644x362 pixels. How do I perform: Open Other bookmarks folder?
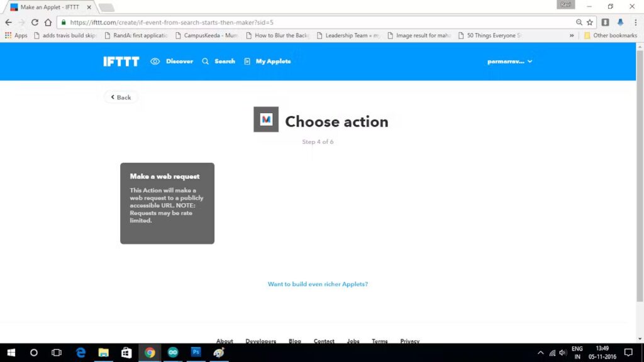point(610,35)
